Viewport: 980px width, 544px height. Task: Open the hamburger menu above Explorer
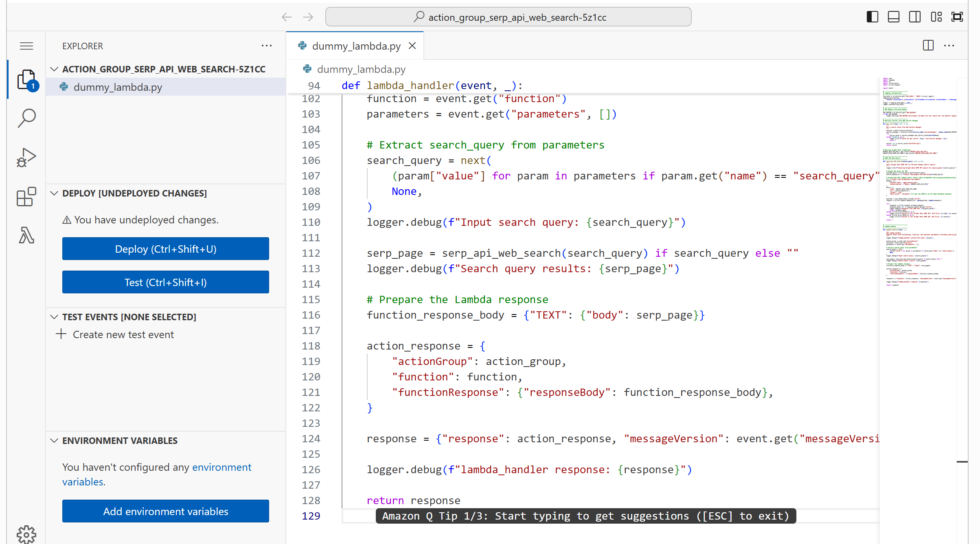[x=26, y=46]
